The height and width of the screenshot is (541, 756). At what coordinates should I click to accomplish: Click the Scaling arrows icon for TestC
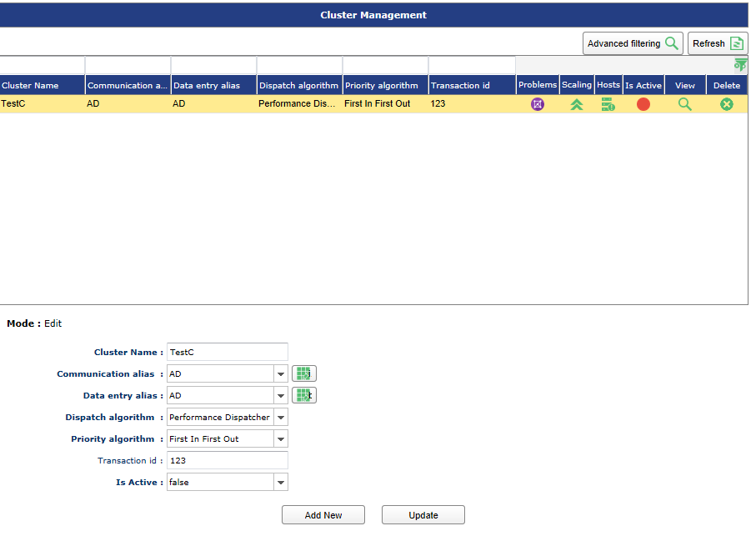[x=577, y=104]
